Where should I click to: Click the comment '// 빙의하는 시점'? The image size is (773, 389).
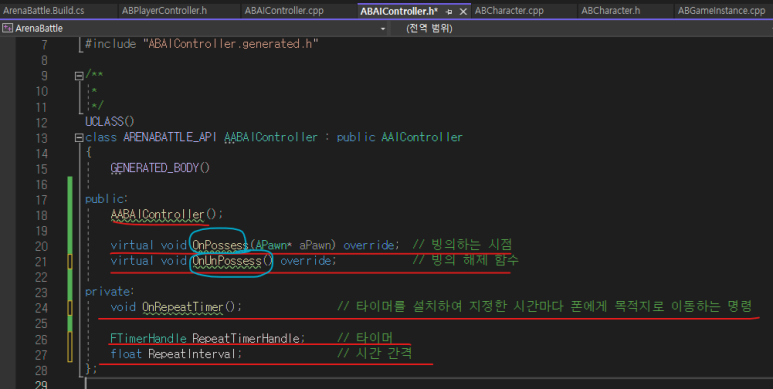462,245
